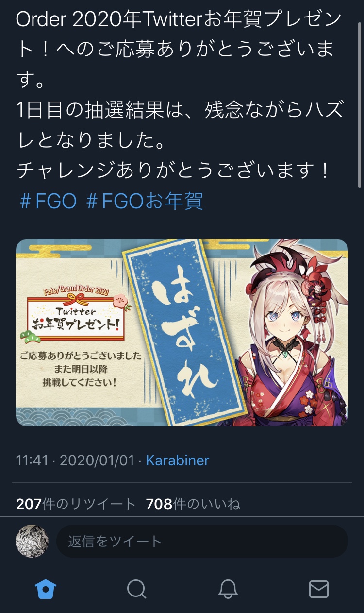364x613 pixels.
Task: Tap the blue はずれ banner in the image
Action: pos(179,333)
